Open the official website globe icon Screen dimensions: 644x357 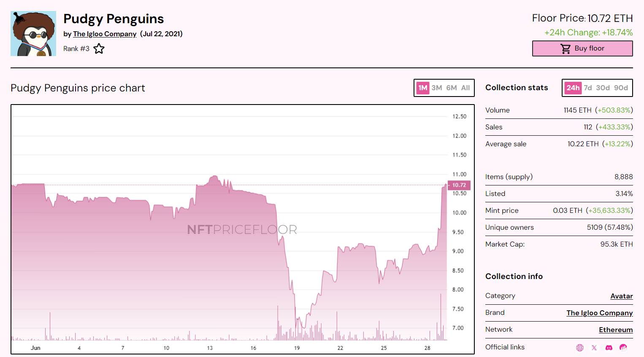[580, 348]
